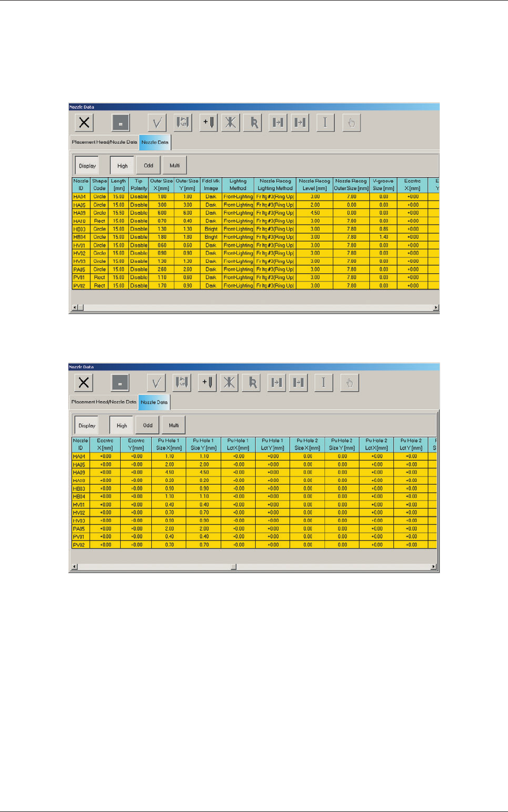
Task: Select nozzle ID HA10 in the upper table
Action: [81, 221]
